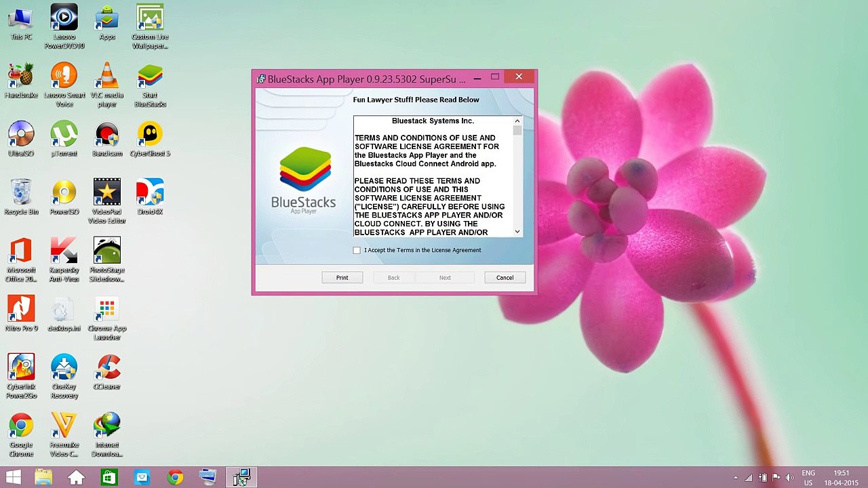Open the volume speaker tray icon
Image resolution: width=868 pixels, height=488 pixels.
(x=790, y=478)
